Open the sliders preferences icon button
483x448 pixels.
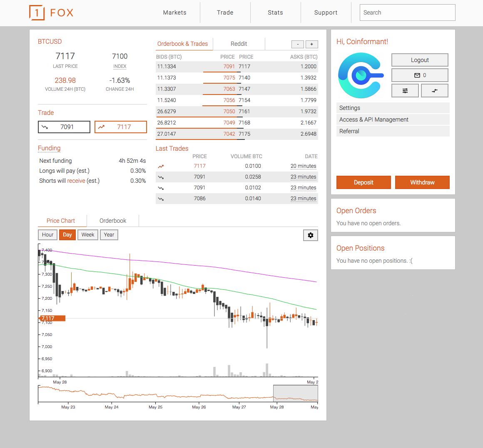(x=405, y=91)
